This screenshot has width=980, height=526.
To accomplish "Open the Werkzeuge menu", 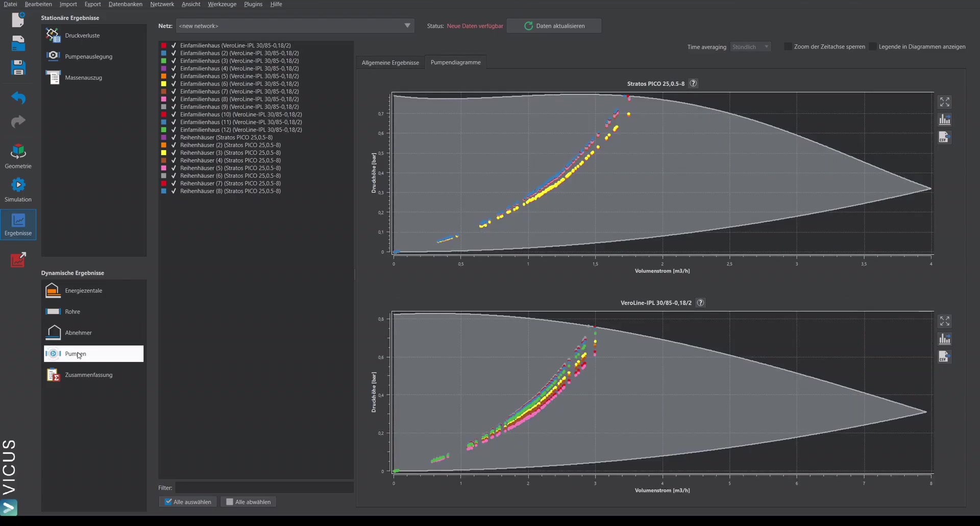I will 222,4.
